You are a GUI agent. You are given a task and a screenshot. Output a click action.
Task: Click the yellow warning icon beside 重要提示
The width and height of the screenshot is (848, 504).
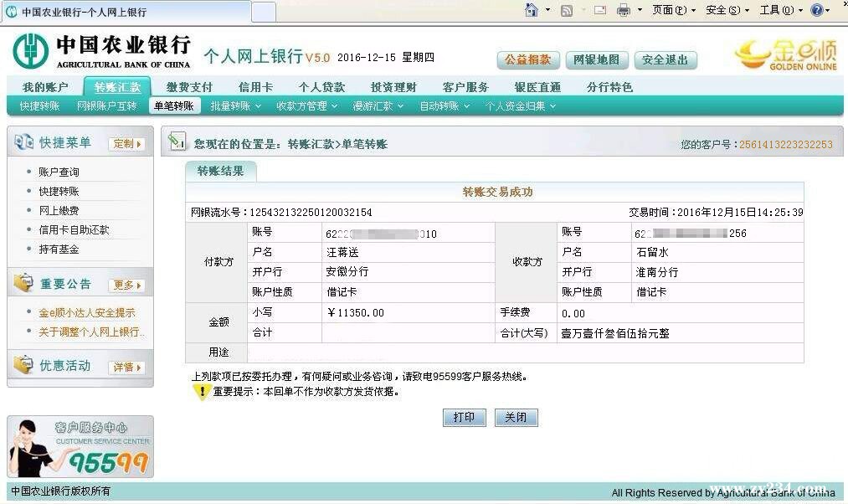coord(202,391)
